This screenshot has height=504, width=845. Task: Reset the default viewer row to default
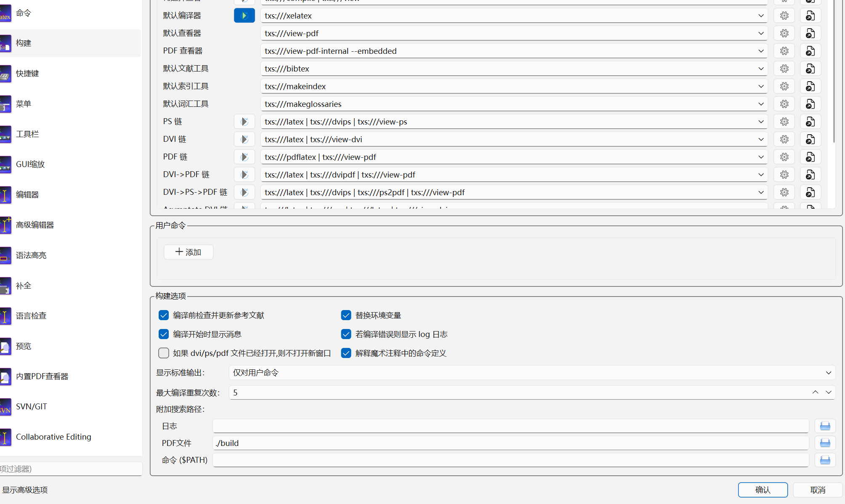[810, 33]
